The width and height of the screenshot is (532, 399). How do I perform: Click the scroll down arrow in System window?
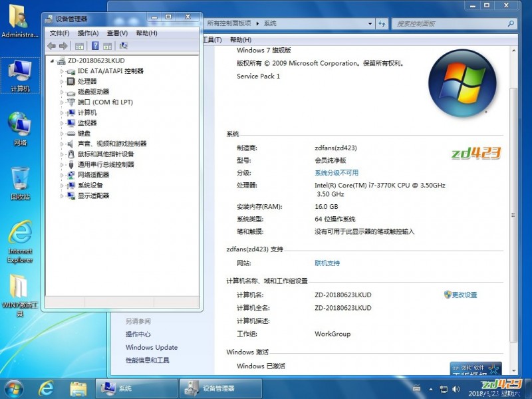point(513,370)
